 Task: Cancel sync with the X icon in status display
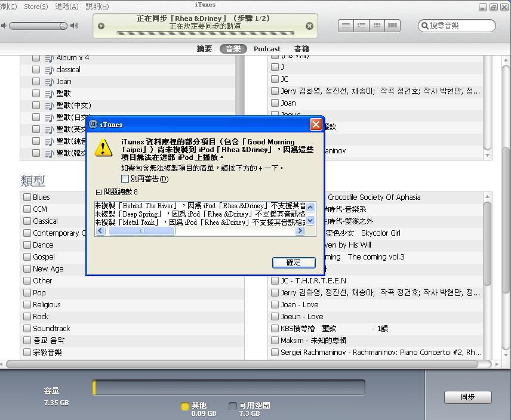[310, 26]
